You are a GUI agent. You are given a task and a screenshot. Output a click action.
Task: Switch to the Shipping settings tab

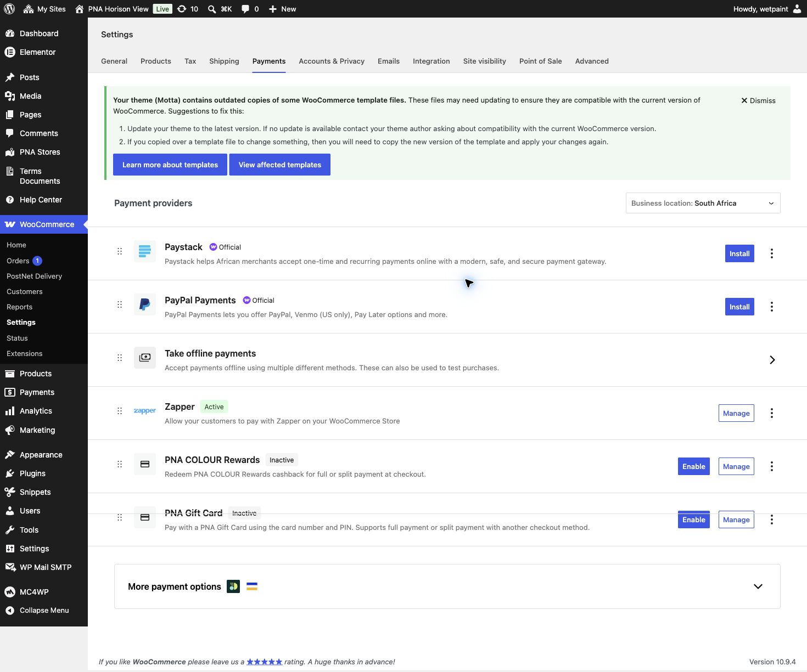click(x=224, y=61)
